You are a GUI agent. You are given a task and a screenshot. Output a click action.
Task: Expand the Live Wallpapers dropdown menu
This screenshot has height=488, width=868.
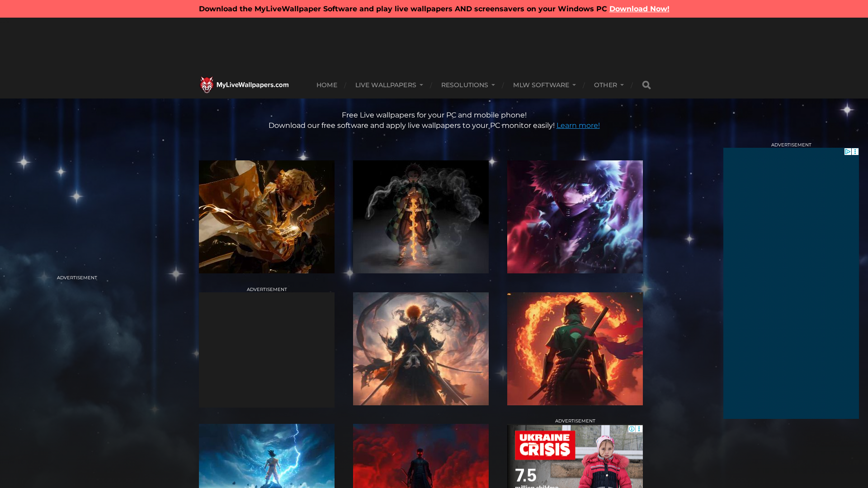point(389,85)
